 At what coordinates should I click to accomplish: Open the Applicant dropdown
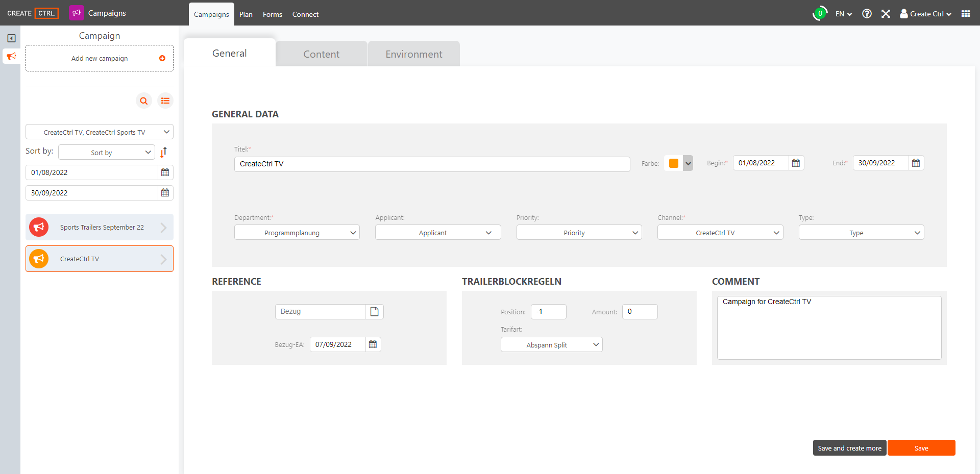(438, 233)
